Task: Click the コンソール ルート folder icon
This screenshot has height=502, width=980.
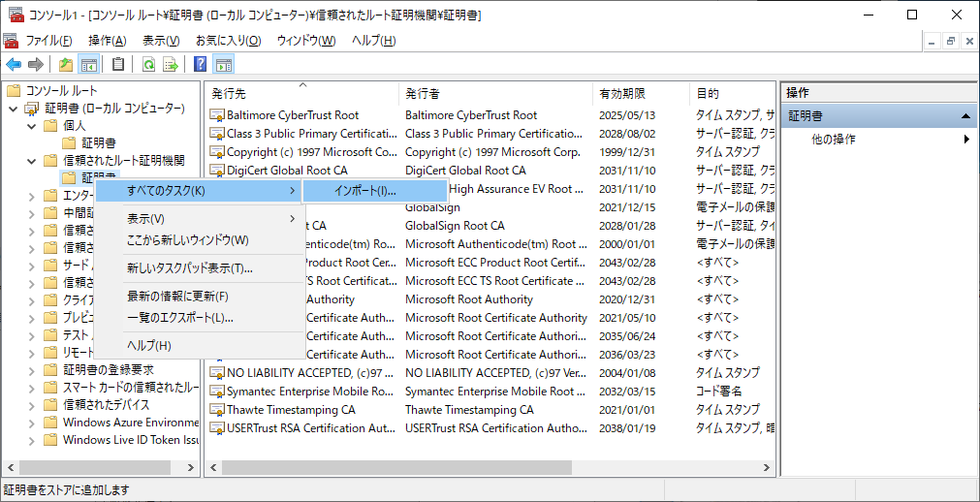Action: point(14,91)
